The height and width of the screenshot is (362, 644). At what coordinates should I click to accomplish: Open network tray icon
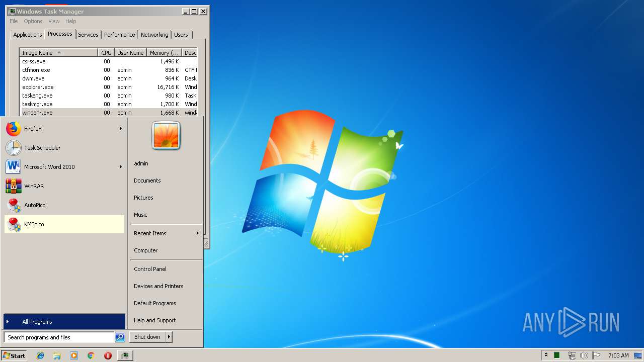click(572, 355)
